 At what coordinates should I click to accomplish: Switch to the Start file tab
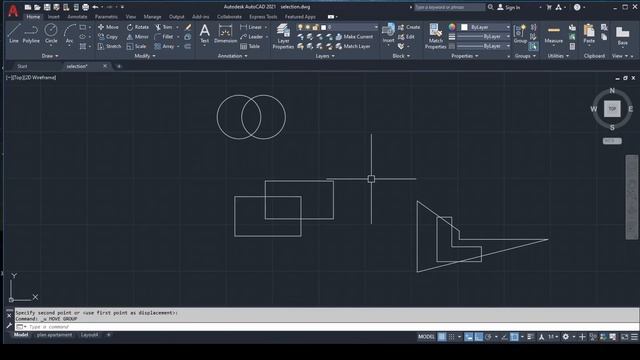(x=22, y=66)
